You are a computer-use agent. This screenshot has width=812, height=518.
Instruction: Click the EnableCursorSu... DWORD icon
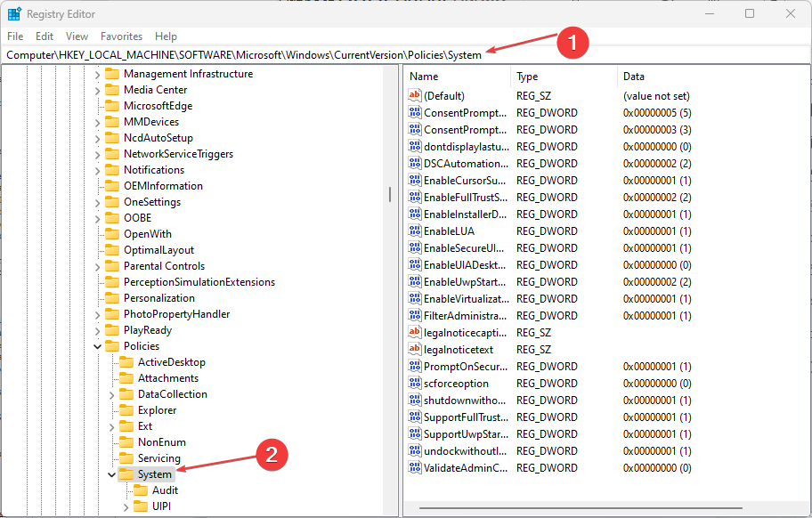pos(415,180)
